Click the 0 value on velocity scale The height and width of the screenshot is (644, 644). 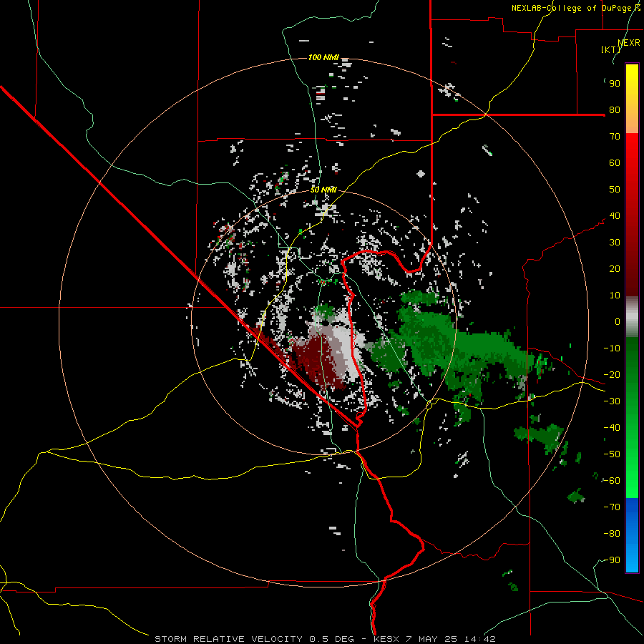[x=618, y=321]
